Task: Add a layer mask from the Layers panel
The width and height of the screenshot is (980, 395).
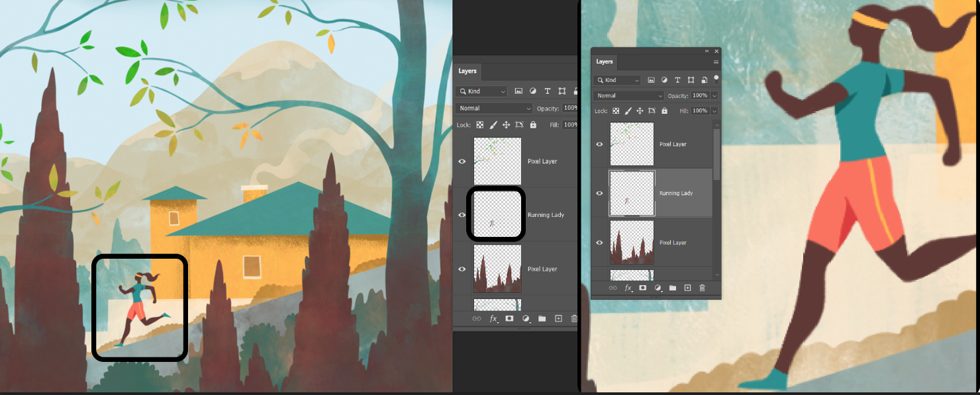Action: pos(642,288)
